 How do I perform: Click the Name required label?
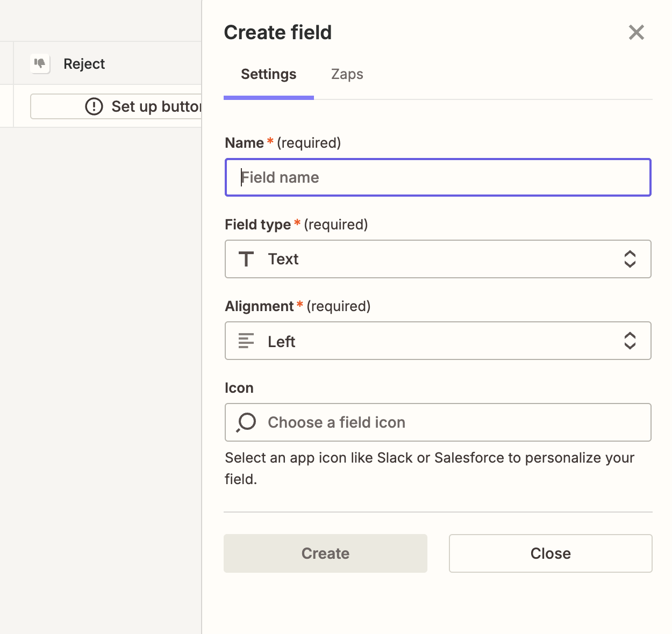(x=282, y=143)
